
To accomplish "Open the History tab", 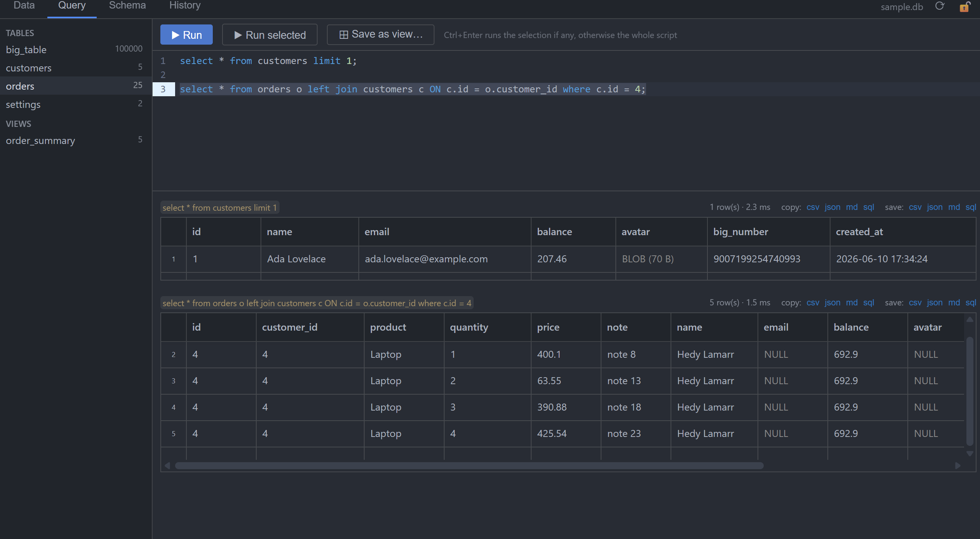I will pyautogui.click(x=185, y=5).
